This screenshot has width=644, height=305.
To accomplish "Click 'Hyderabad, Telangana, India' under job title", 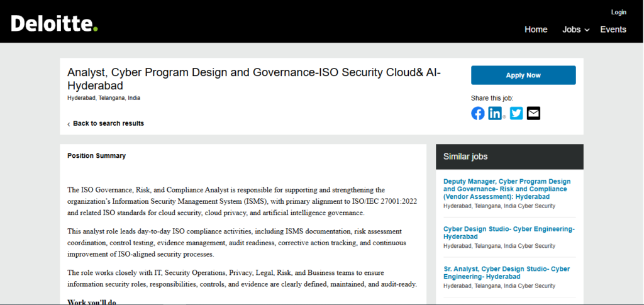I will 104,98.
